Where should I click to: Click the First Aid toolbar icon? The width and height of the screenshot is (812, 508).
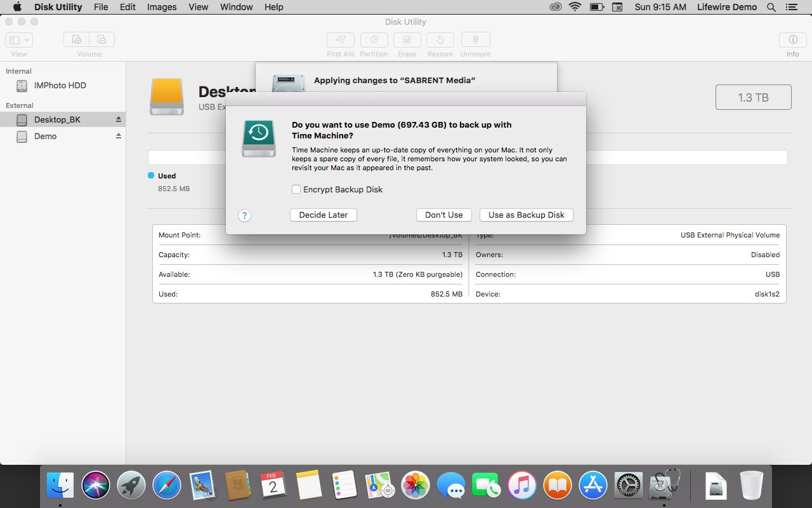pyautogui.click(x=341, y=39)
